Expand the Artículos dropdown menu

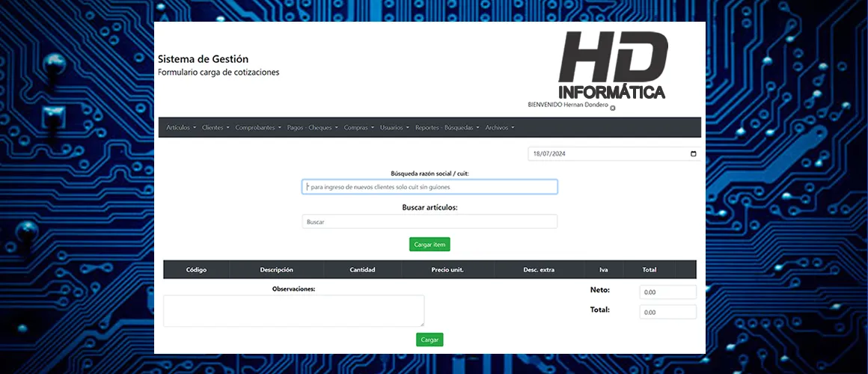pos(181,128)
